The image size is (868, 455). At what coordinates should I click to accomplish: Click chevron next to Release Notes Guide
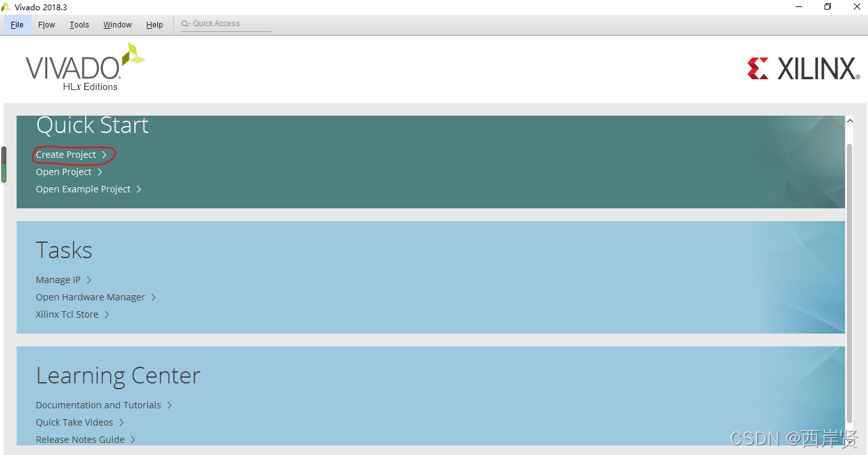tap(133, 440)
